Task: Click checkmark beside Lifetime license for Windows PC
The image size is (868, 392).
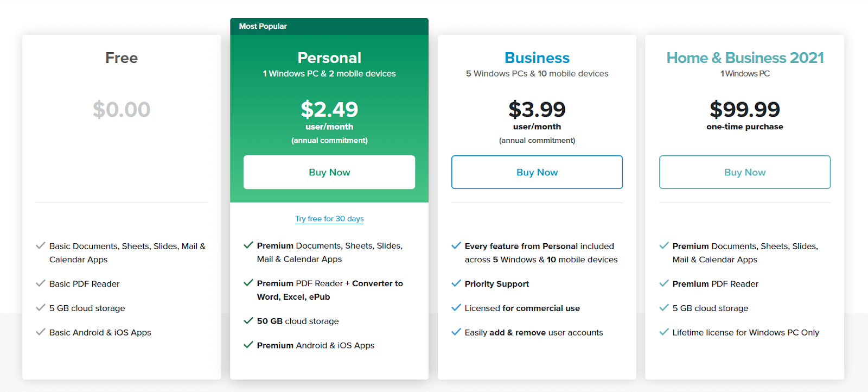Action: (x=664, y=332)
